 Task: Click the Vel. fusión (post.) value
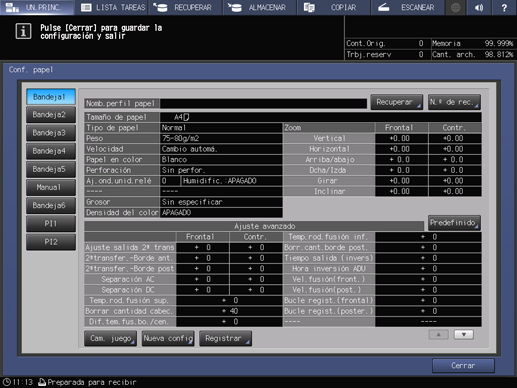tap(428, 290)
